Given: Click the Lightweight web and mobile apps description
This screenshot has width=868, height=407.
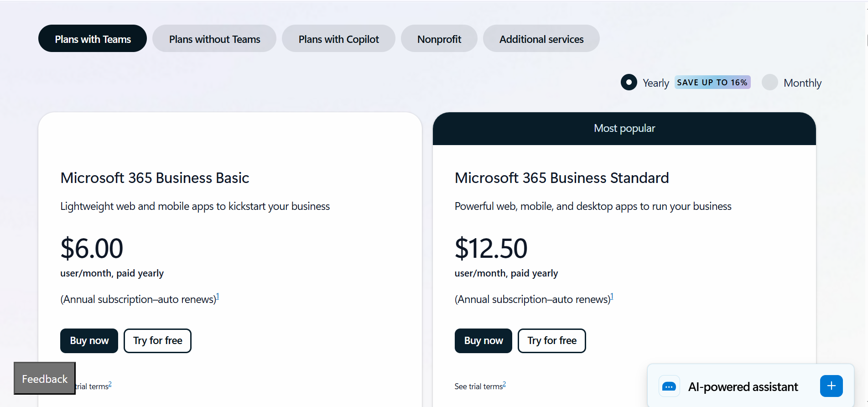Looking at the screenshot, I should (195, 206).
